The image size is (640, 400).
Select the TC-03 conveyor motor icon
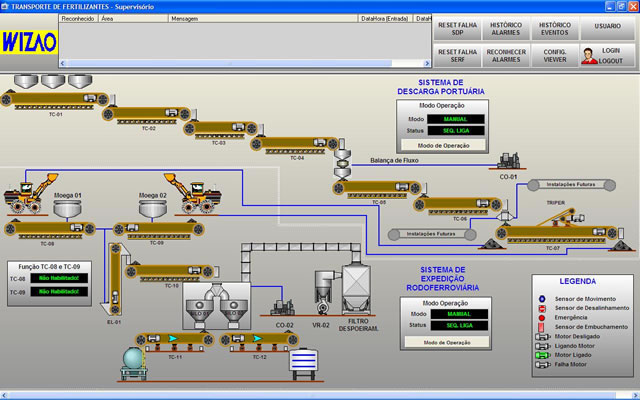click(238, 127)
